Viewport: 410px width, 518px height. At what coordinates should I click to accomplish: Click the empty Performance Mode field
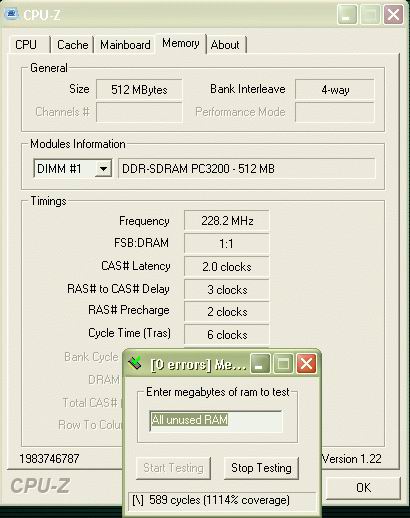(x=335, y=112)
